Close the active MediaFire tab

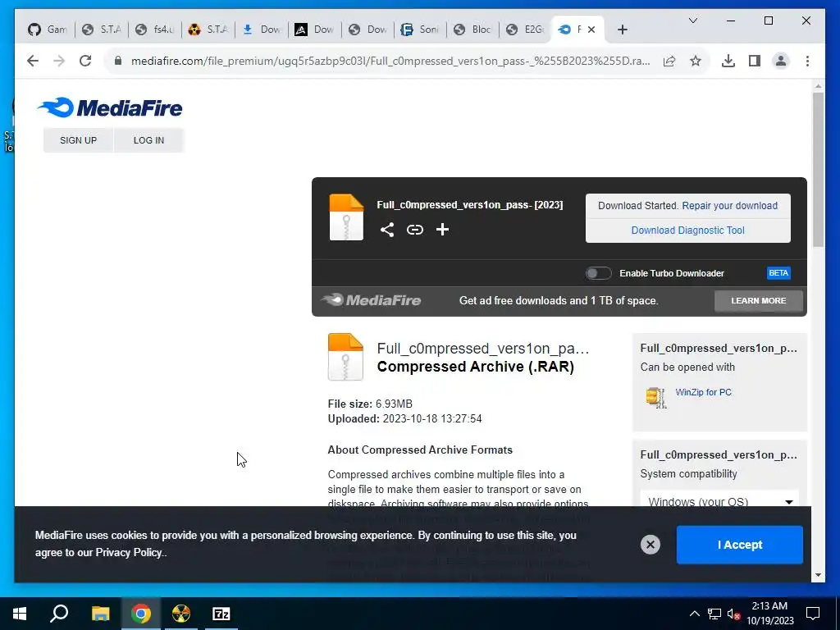point(591,30)
